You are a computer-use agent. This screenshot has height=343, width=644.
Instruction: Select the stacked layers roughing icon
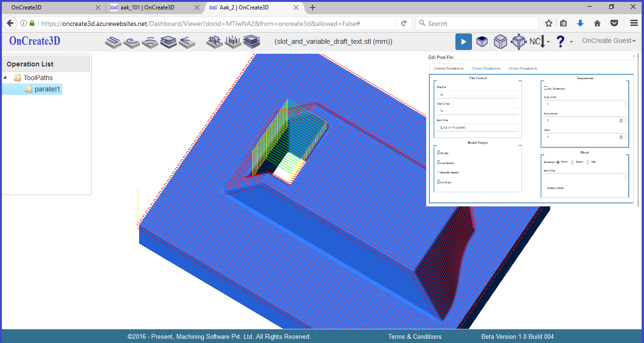tap(168, 42)
